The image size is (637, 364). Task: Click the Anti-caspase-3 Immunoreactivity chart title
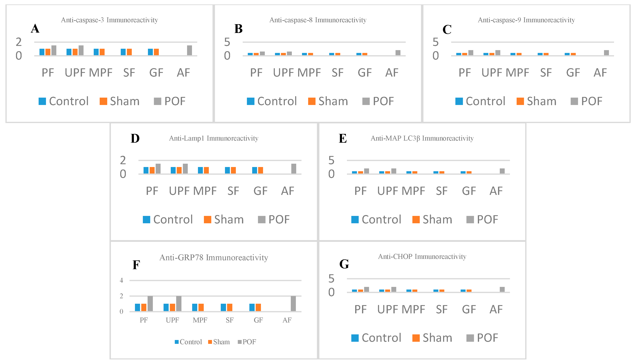click(x=109, y=20)
